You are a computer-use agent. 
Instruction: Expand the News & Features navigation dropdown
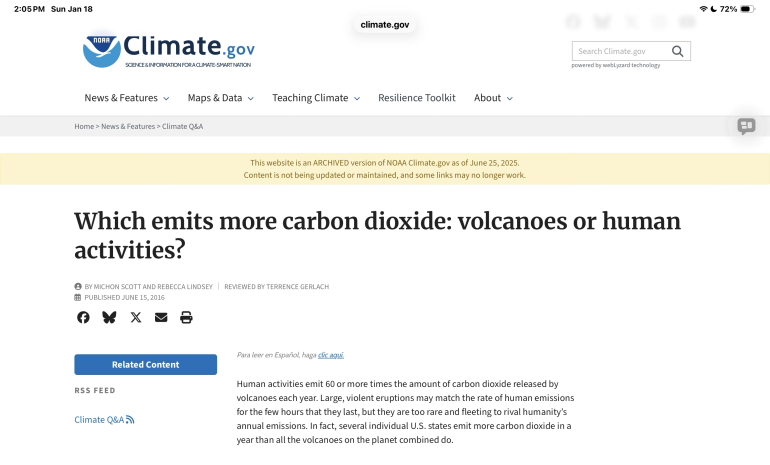(x=126, y=98)
